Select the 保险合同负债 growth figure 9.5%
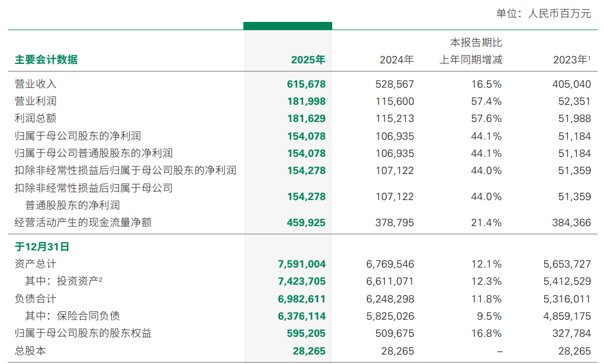This screenshot has height=364, width=604. [x=489, y=316]
